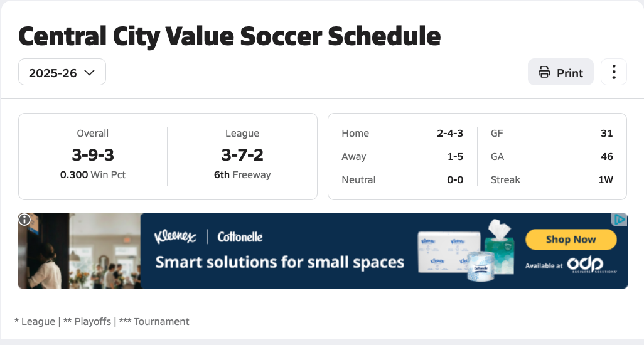The height and width of the screenshot is (345, 644).
Task: Click the Overall 3-9-3 record
Action: [x=93, y=154]
